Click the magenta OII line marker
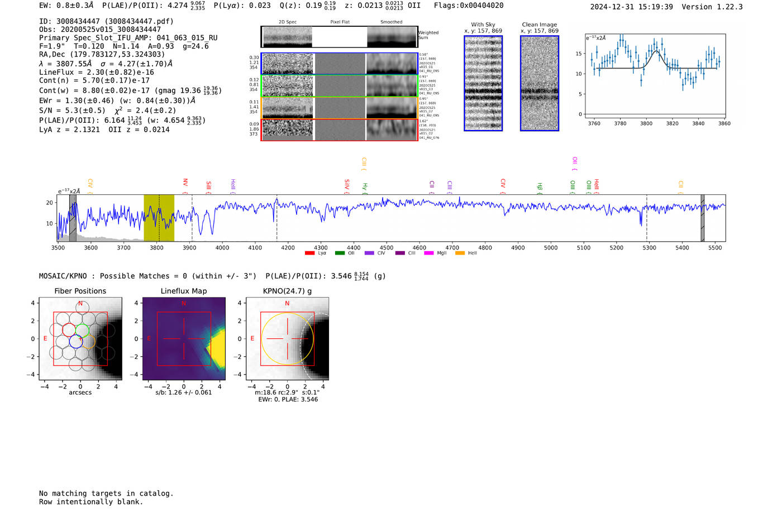 pyautogui.click(x=575, y=164)
